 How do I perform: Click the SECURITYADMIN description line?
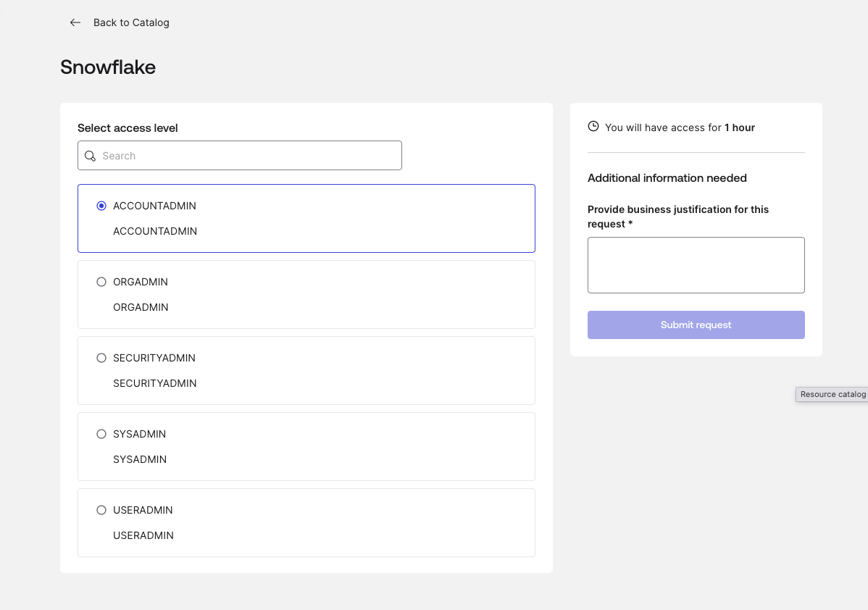click(x=155, y=383)
